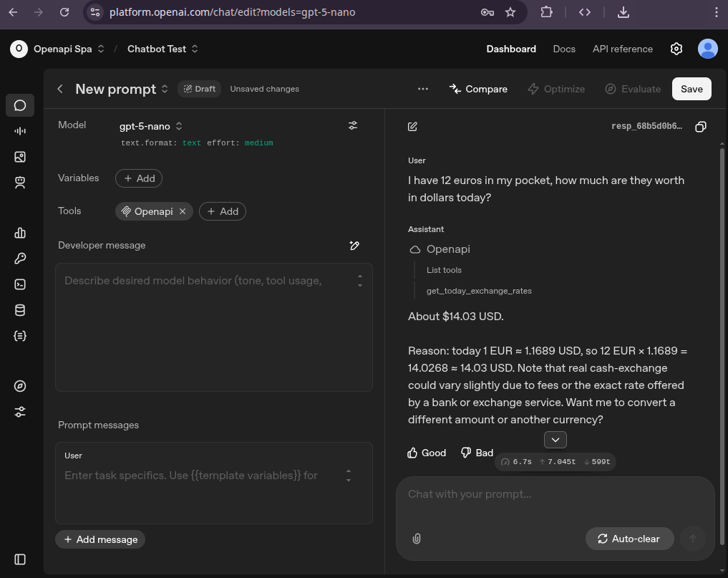Click the Save button

tap(691, 89)
